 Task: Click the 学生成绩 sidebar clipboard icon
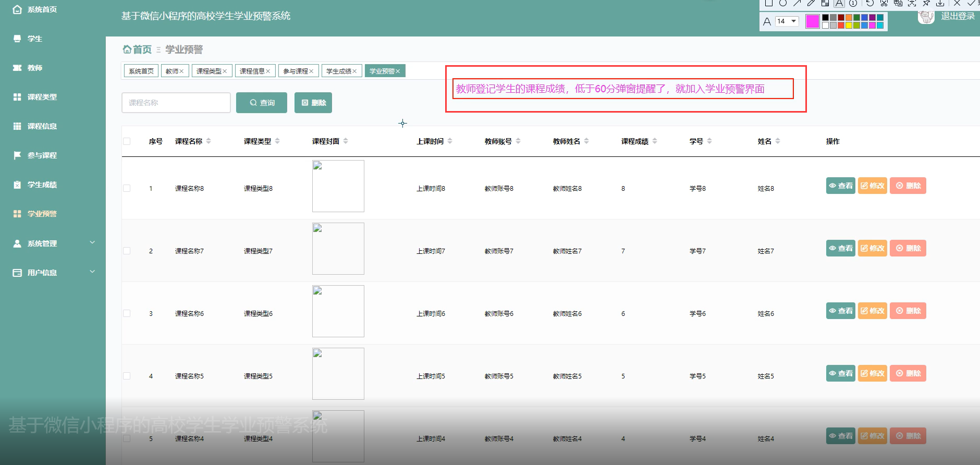(17, 185)
